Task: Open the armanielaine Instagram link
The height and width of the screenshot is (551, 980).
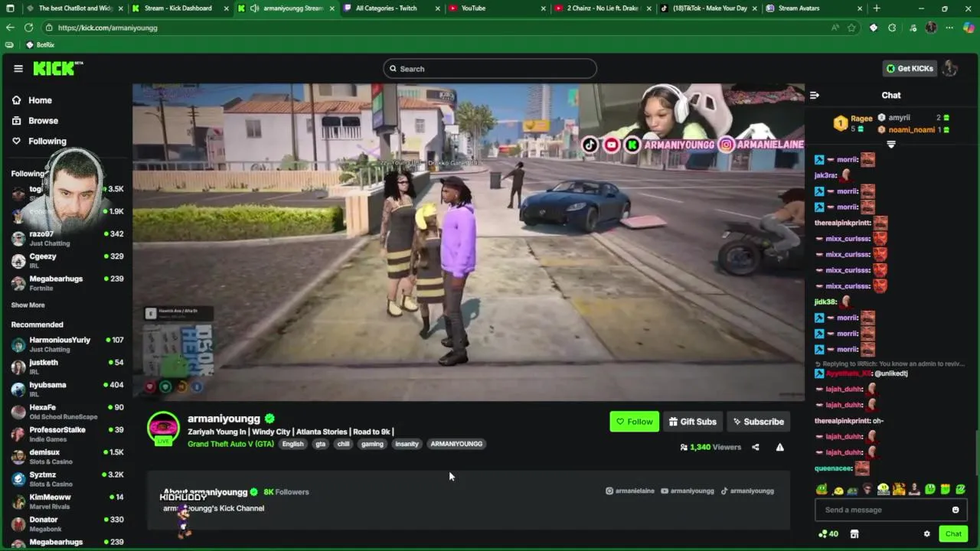Action: 630,491
